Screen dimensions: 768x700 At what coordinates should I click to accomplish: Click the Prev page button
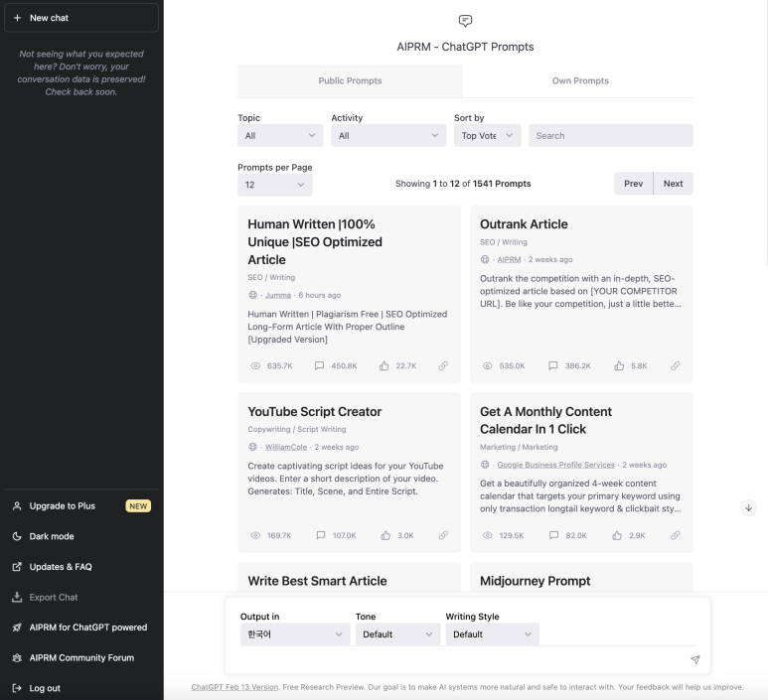[633, 183]
